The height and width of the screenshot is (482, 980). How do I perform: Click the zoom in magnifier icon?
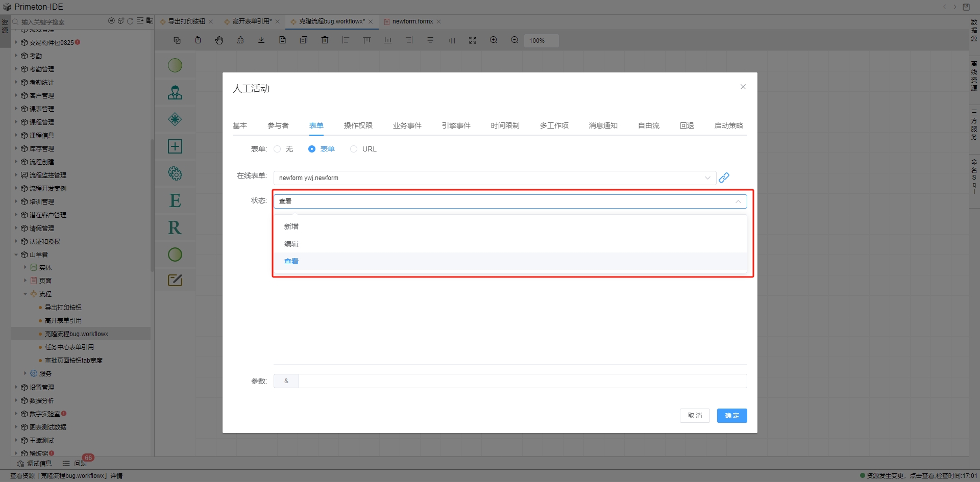coord(494,40)
